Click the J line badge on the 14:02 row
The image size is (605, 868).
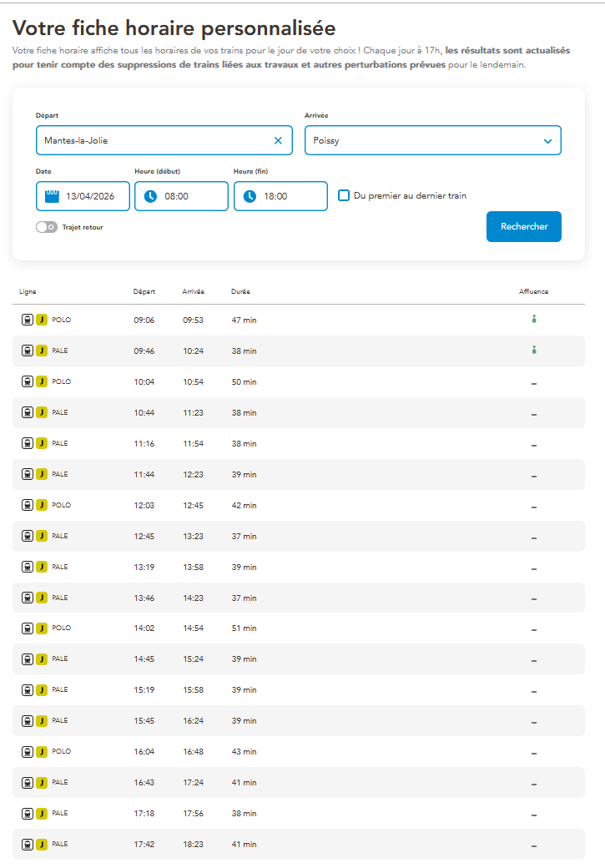point(42,628)
